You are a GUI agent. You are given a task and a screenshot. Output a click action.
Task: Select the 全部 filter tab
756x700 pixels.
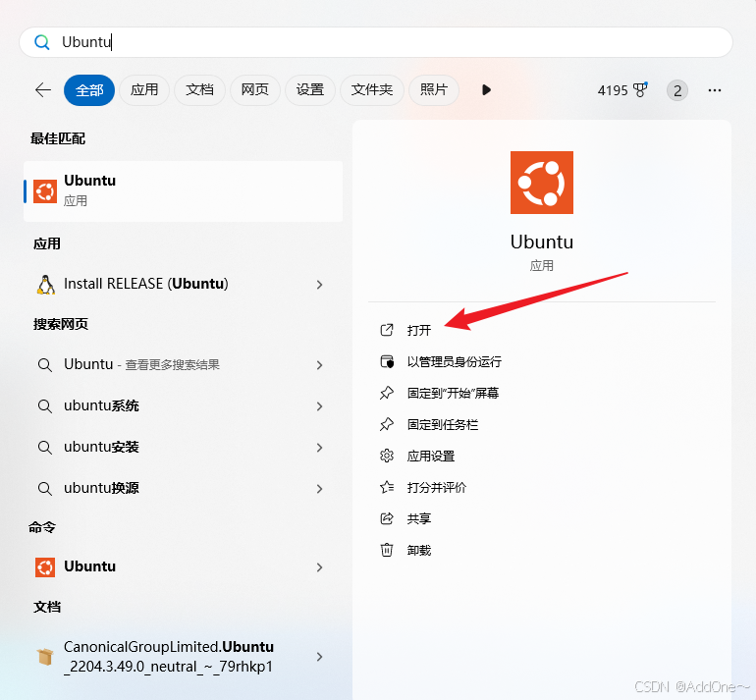pos(89,89)
